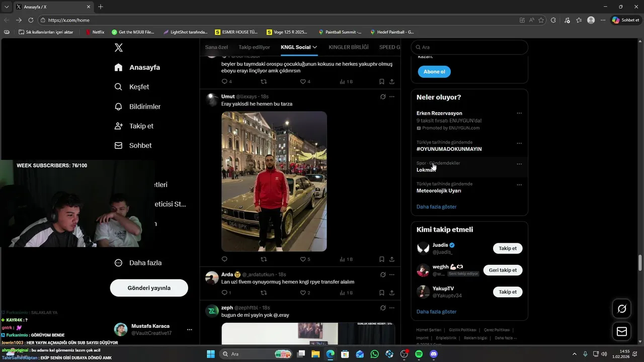Screen dimensions: 644x362
Task: Follow YakupTV with Takip et button
Action: (x=508, y=292)
